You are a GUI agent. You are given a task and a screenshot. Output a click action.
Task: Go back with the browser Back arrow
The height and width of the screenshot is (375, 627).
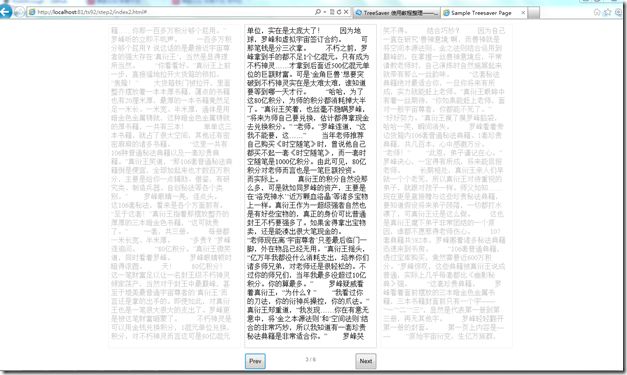(x=5, y=11)
